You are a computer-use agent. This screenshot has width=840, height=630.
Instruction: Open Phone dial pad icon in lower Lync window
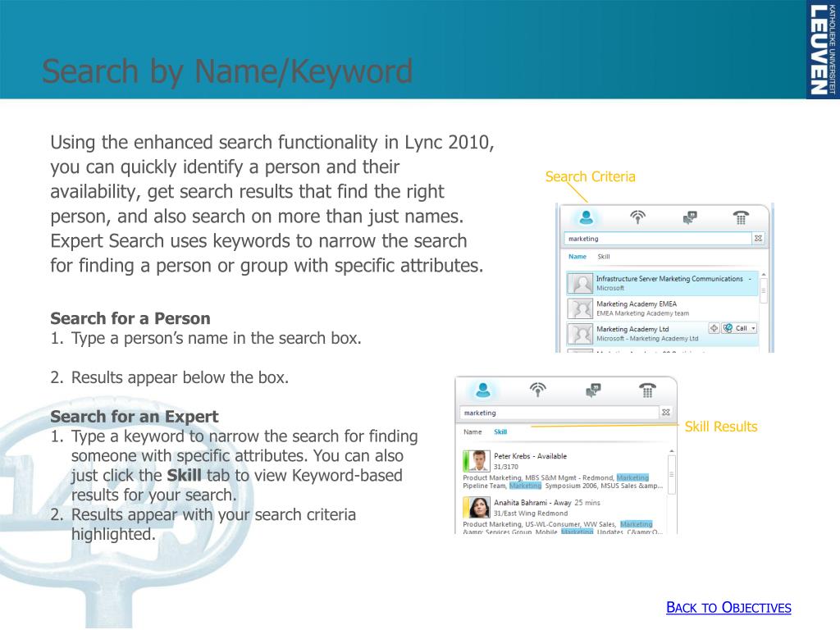coord(648,390)
